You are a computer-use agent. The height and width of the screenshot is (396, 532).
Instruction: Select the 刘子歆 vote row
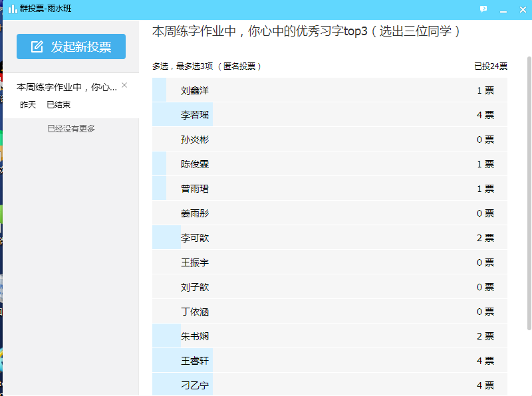(x=330, y=287)
